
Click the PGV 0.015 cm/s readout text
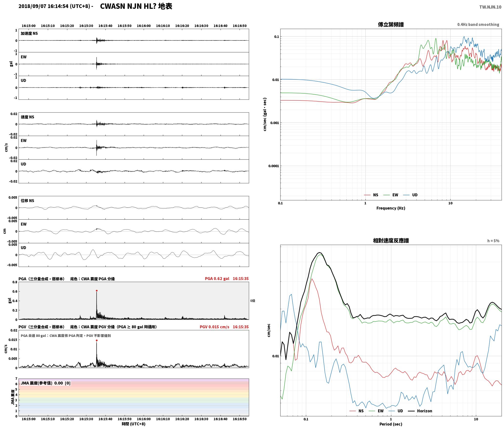click(214, 327)
